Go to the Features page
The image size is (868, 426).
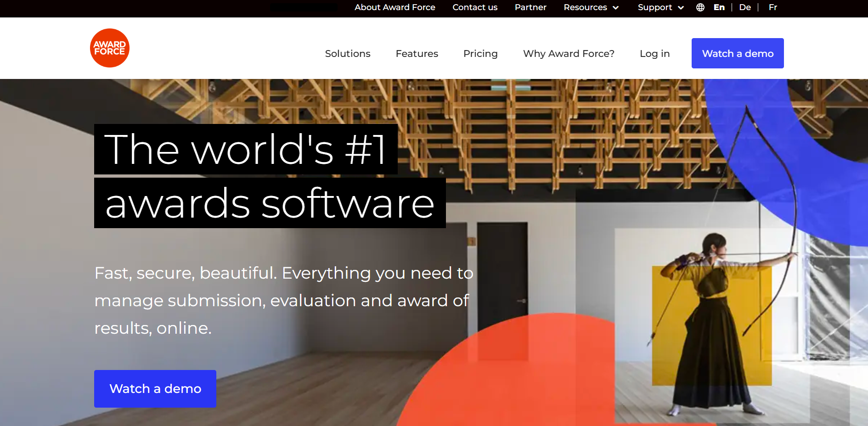(417, 54)
